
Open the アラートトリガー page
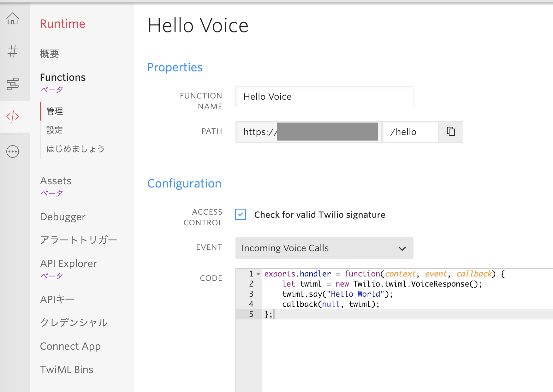point(79,240)
